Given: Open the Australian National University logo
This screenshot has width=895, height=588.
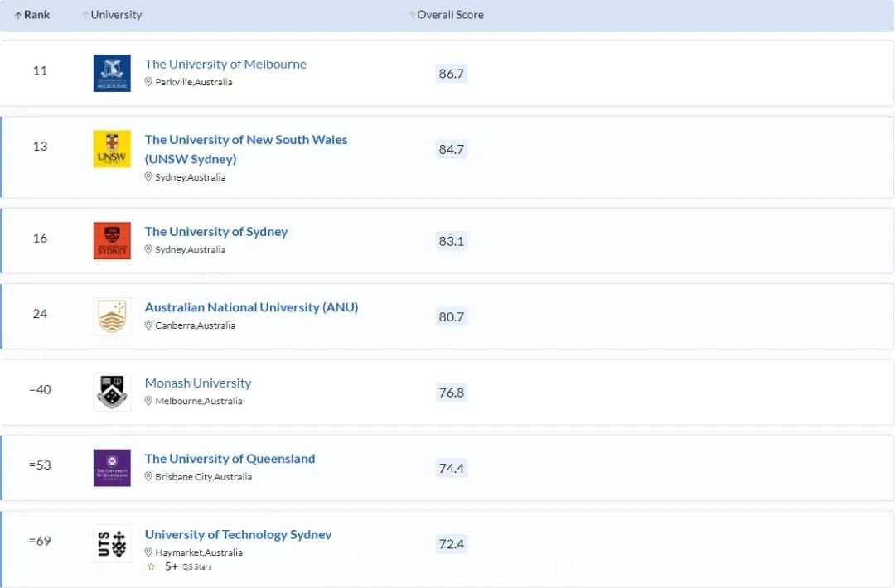Looking at the screenshot, I should click(x=112, y=316).
